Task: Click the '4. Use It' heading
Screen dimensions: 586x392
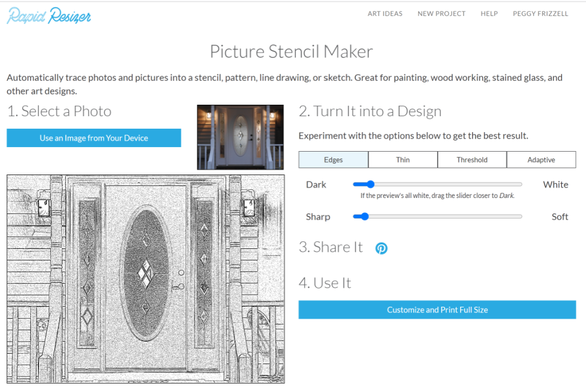Action: (x=325, y=283)
